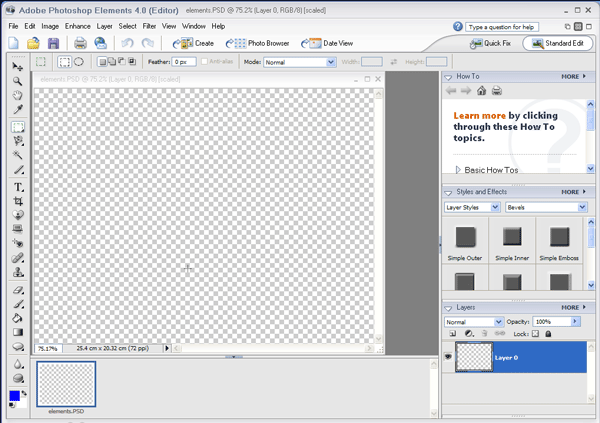Pick the Hand tool
This screenshot has height=423, width=600.
click(x=18, y=96)
